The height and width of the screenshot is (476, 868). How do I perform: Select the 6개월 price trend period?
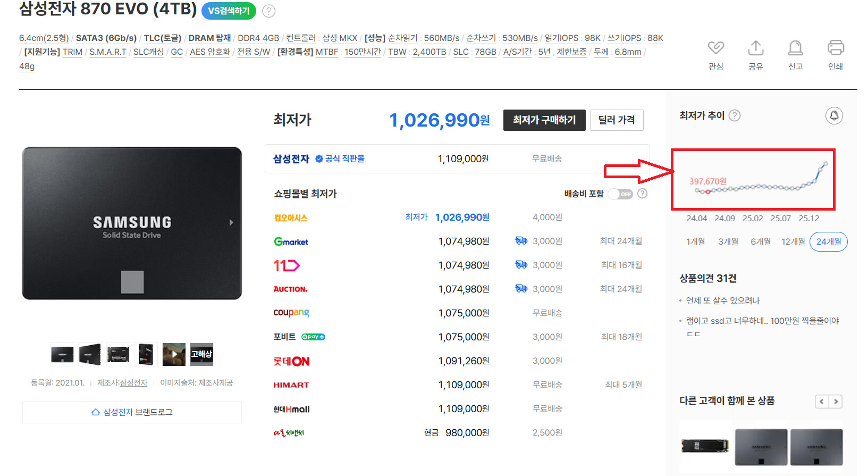pos(761,241)
